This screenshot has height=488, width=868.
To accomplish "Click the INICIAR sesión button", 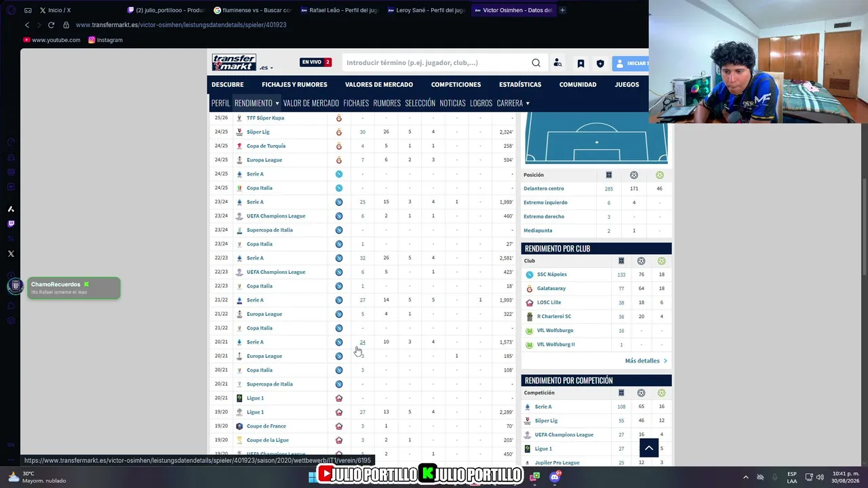I will click(630, 63).
